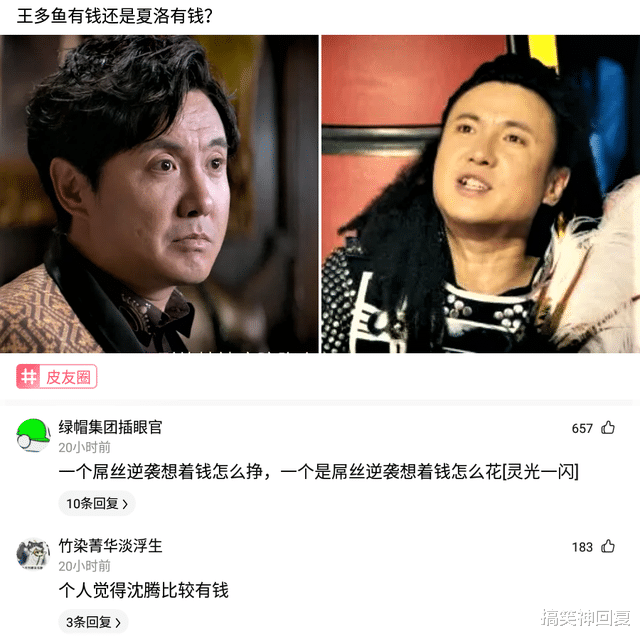Tap second comment's 20小时前 timestamp
Viewport: 640px width, 639px height.
click(84, 566)
